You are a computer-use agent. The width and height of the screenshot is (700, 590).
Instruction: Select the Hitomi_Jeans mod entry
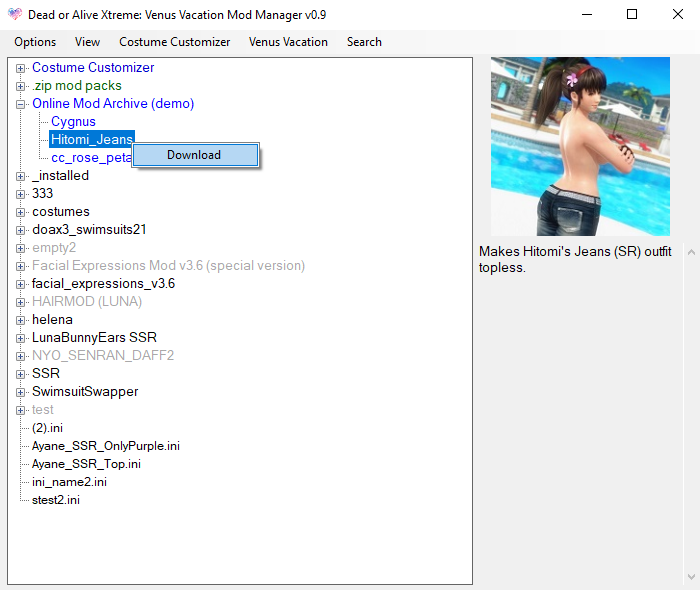click(x=92, y=139)
